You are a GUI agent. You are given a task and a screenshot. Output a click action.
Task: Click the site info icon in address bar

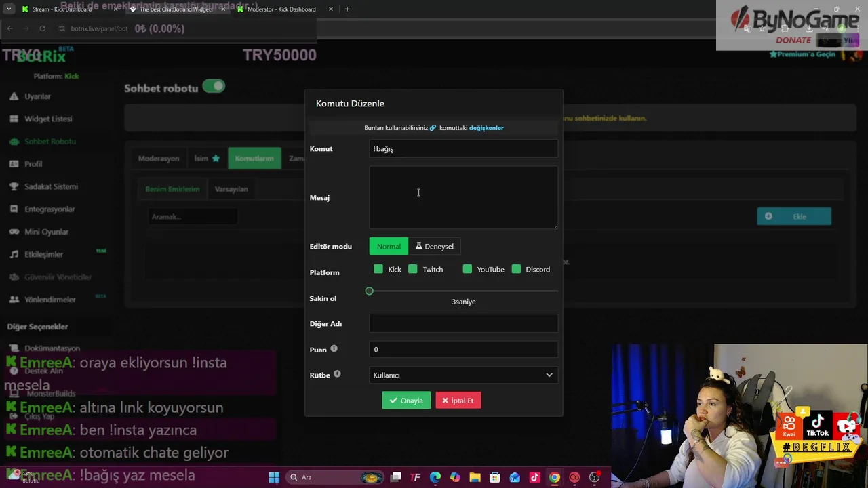[x=62, y=28]
